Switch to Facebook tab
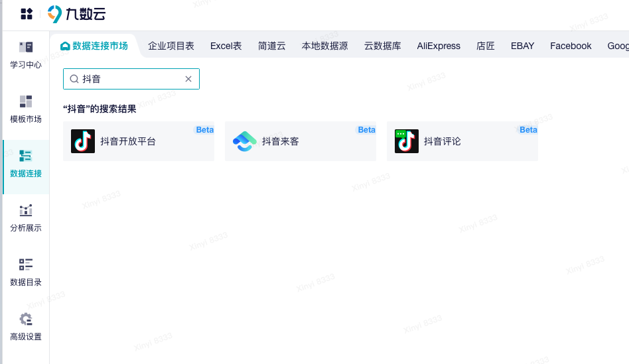The height and width of the screenshot is (364, 629). (x=571, y=46)
